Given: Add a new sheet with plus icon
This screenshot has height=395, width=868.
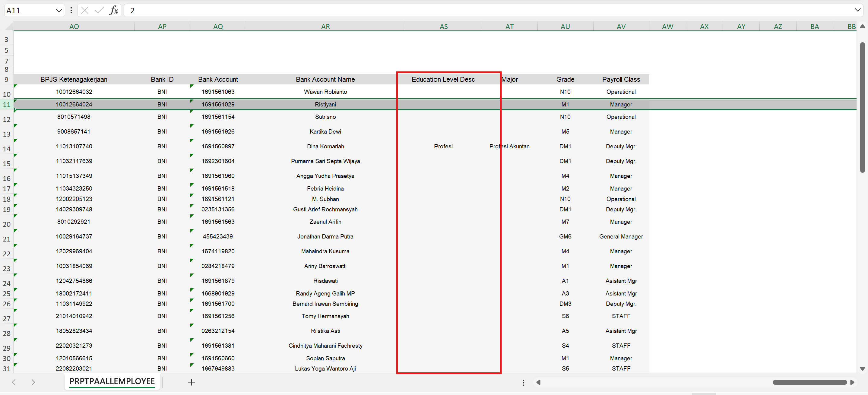Looking at the screenshot, I should point(192,382).
